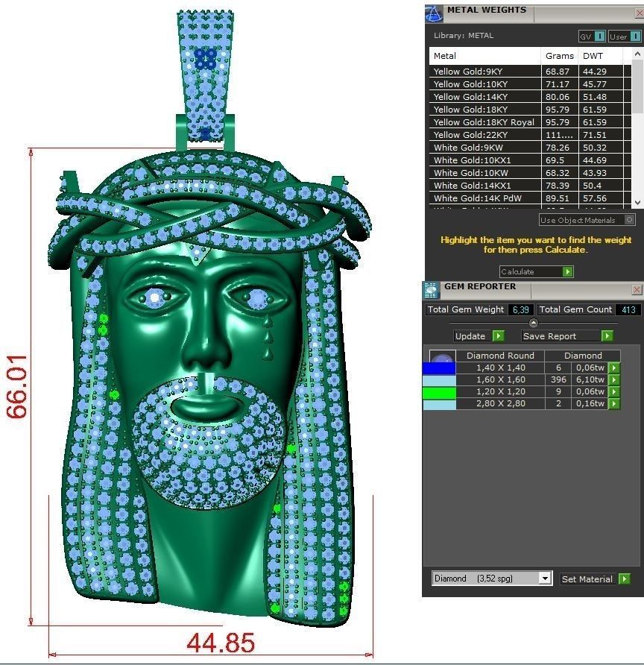
Task: Click the 2,80 X 2,80 size cell
Action: (500, 403)
